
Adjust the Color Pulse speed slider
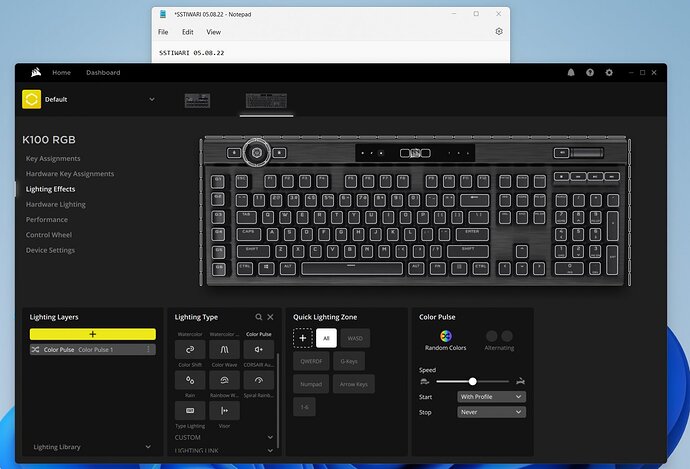(472, 381)
